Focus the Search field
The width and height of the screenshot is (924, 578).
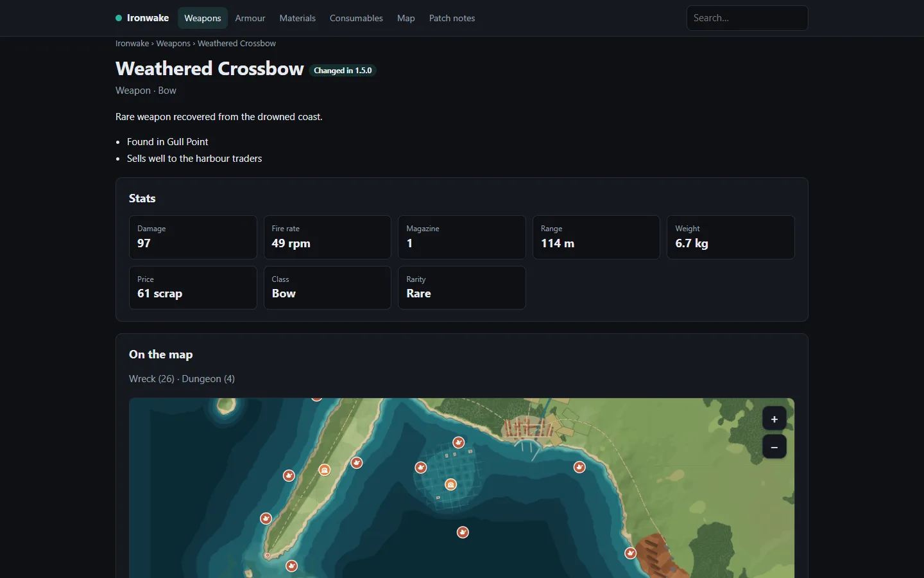[x=748, y=18]
